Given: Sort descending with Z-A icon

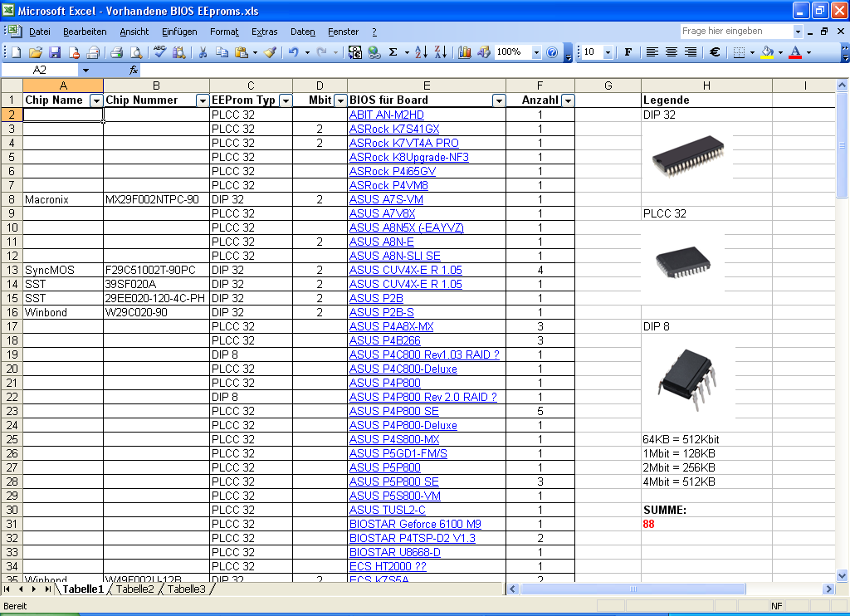Looking at the screenshot, I should (x=441, y=52).
